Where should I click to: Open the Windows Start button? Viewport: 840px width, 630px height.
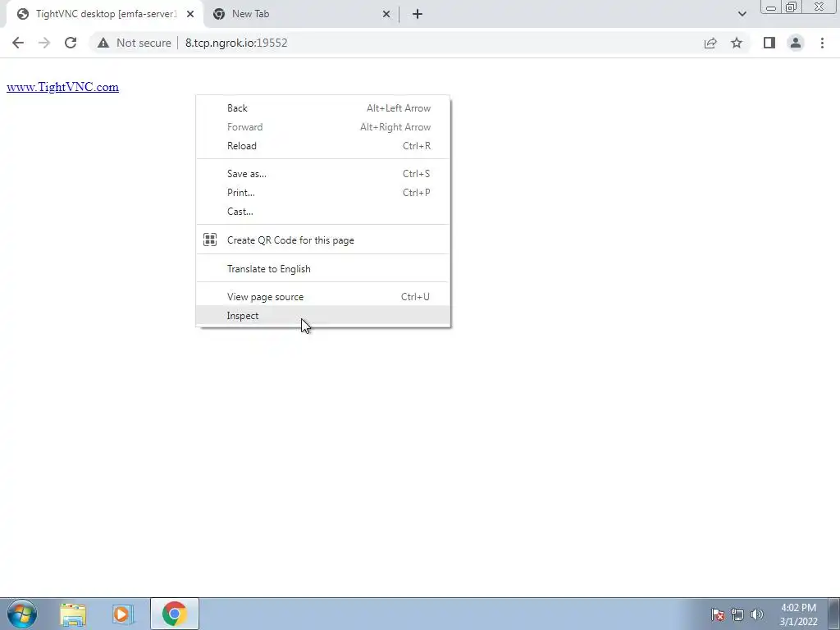click(22, 614)
